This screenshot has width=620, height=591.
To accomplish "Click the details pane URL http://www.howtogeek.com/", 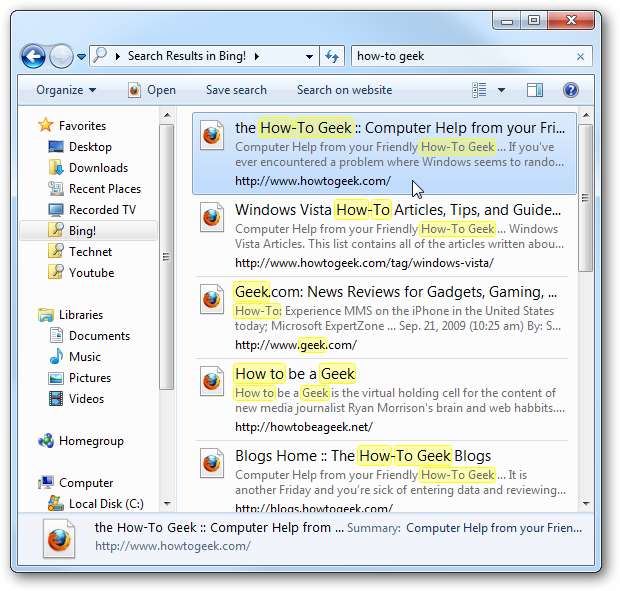I will click(173, 546).
